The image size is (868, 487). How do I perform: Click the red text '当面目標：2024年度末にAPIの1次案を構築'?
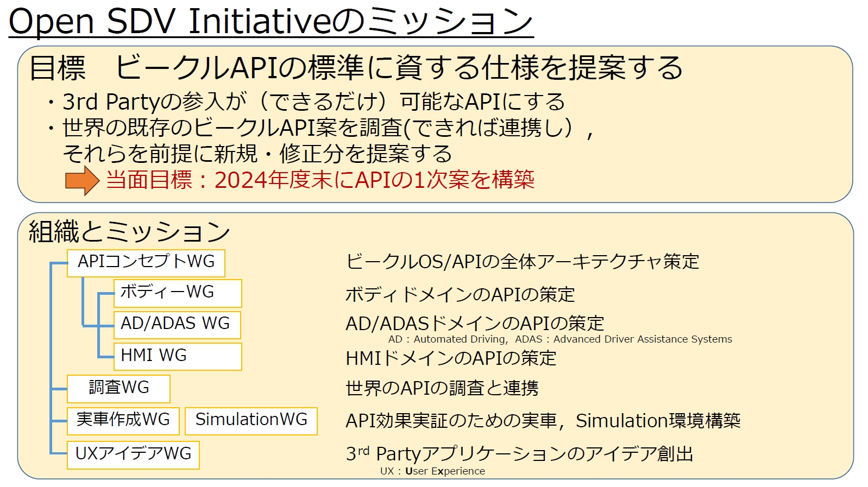320,180
